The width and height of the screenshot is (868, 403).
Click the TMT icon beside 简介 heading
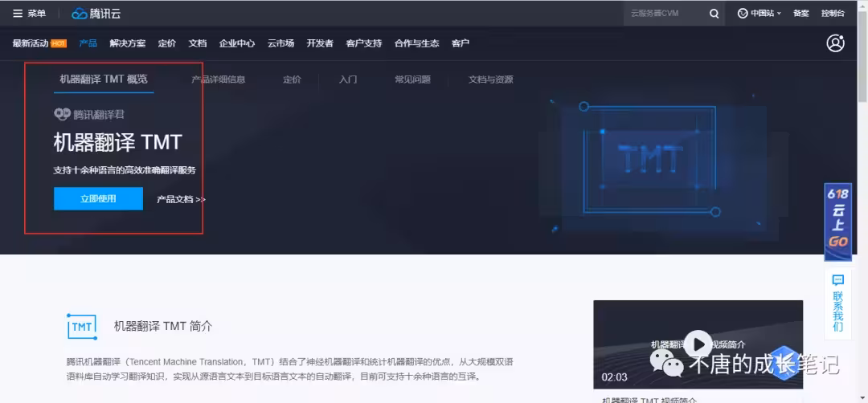82,326
